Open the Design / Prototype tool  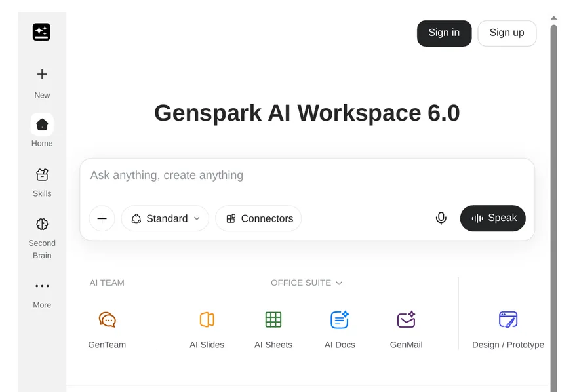click(x=508, y=330)
